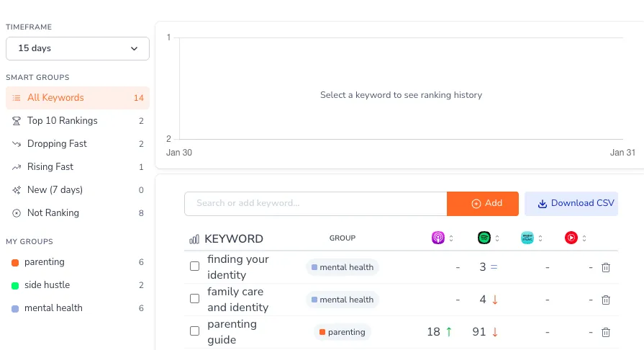Click parenting tag on parenting guide row

343,332
